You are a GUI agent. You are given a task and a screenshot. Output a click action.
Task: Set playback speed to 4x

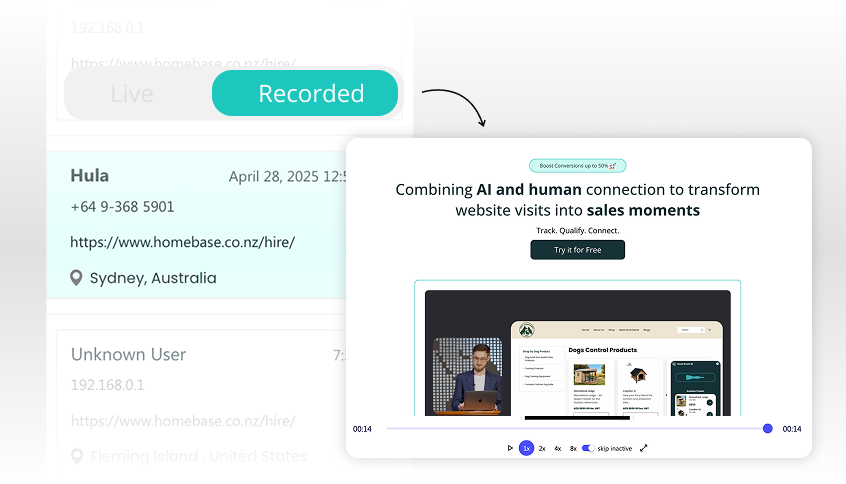coord(558,448)
